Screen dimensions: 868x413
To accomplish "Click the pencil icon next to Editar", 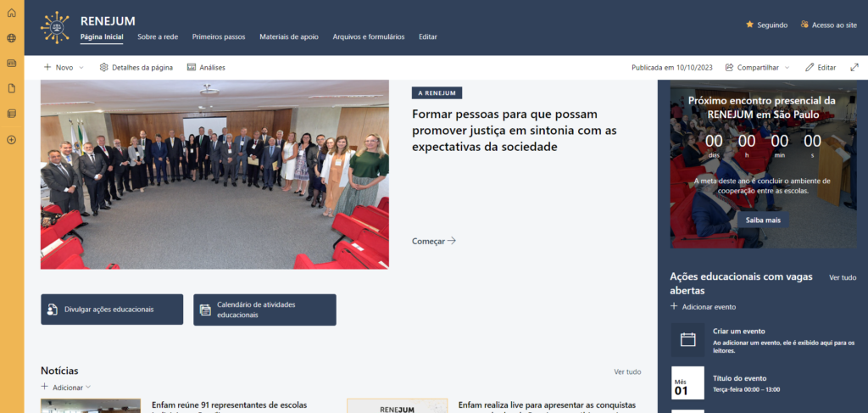I will coord(810,68).
